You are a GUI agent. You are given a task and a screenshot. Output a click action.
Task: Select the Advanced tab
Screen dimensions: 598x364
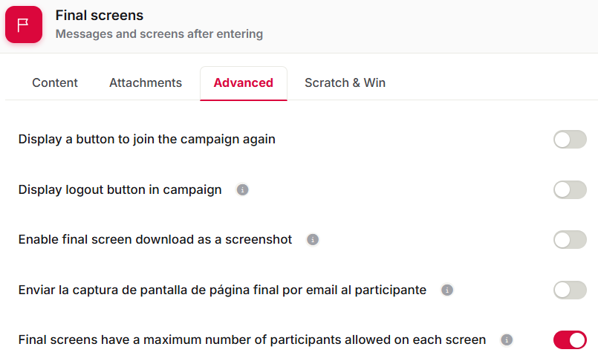click(244, 82)
